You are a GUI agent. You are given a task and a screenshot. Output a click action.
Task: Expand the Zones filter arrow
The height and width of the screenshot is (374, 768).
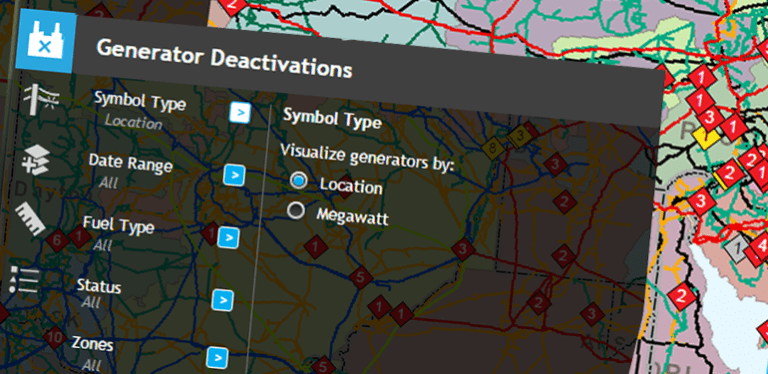(x=217, y=357)
